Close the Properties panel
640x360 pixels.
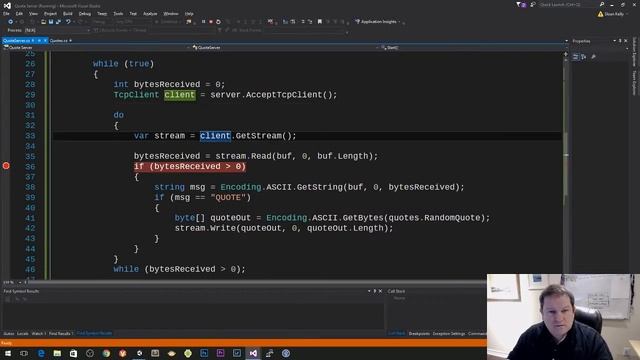tap(626, 41)
